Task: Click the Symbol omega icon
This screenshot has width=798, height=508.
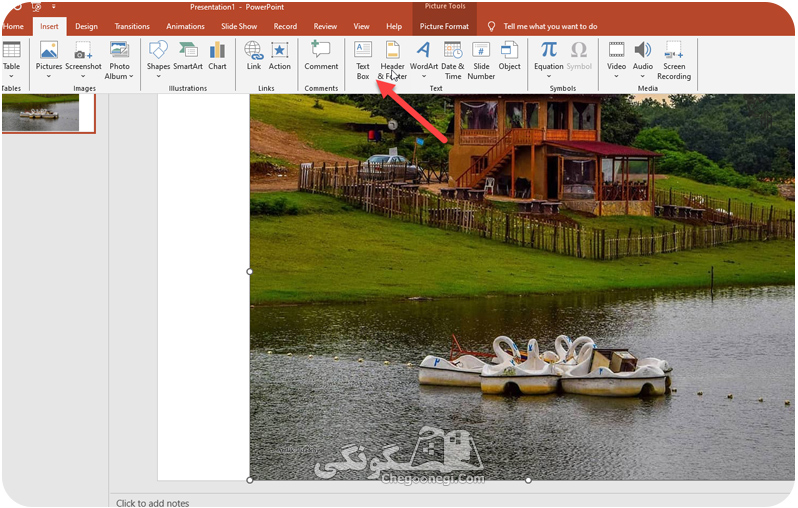Action: pyautogui.click(x=579, y=49)
